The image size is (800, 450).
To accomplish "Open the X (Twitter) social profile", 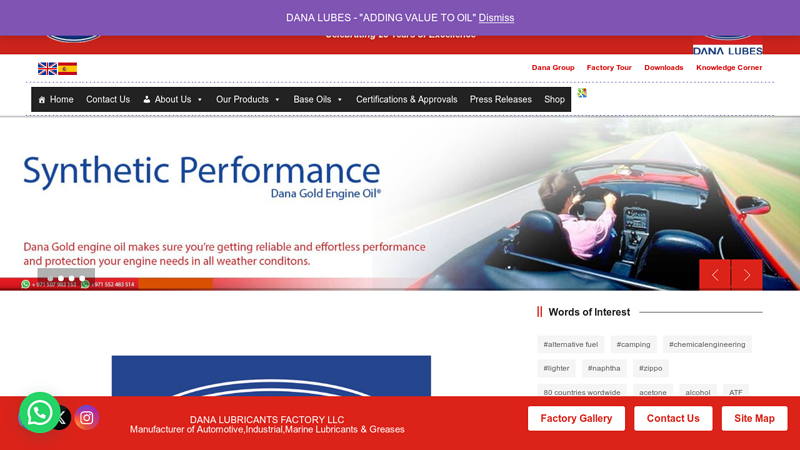I will [x=62, y=418].
